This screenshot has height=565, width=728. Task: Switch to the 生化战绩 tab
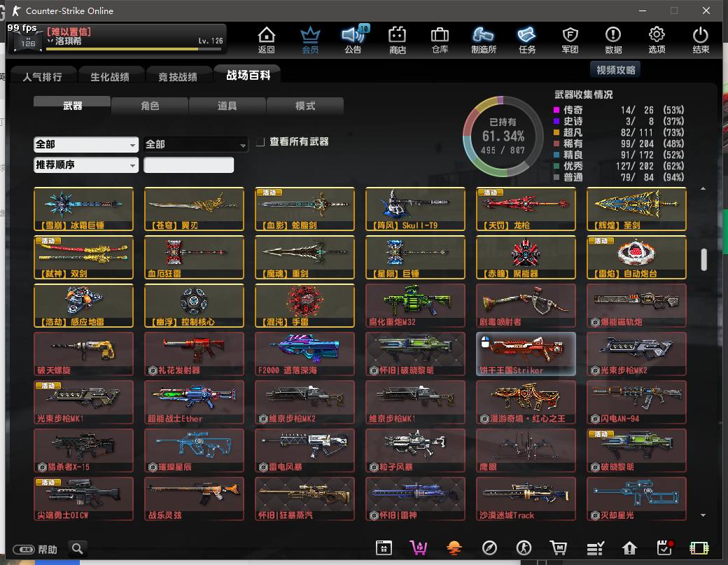(110, 76)
